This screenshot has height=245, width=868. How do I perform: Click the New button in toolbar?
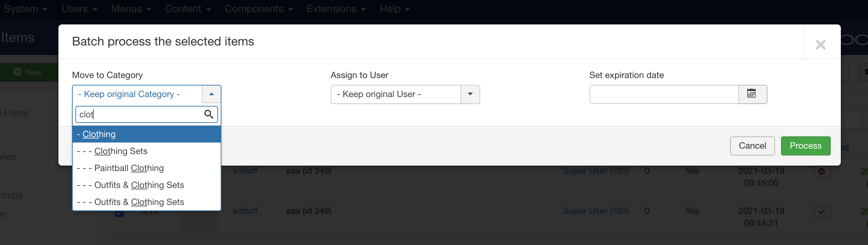click(x=29, y=72)
